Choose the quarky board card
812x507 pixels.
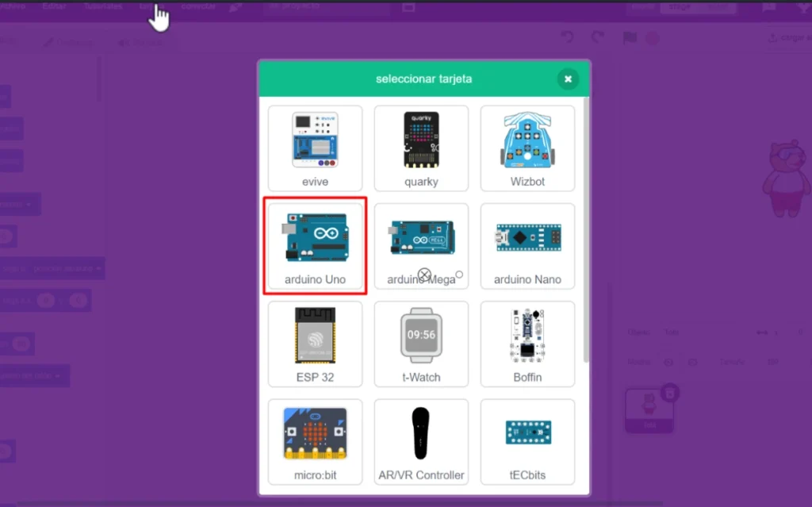421,148
